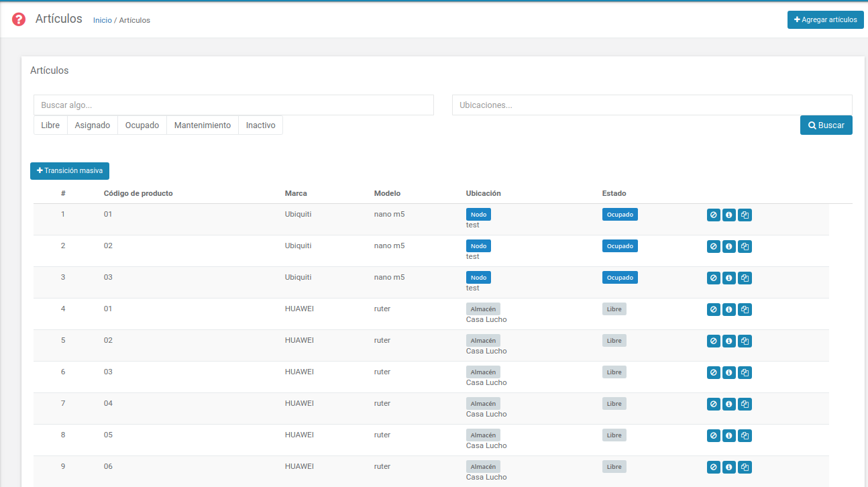Open the Transición masiva button
868x487 pixels.
tap(70, 171)
